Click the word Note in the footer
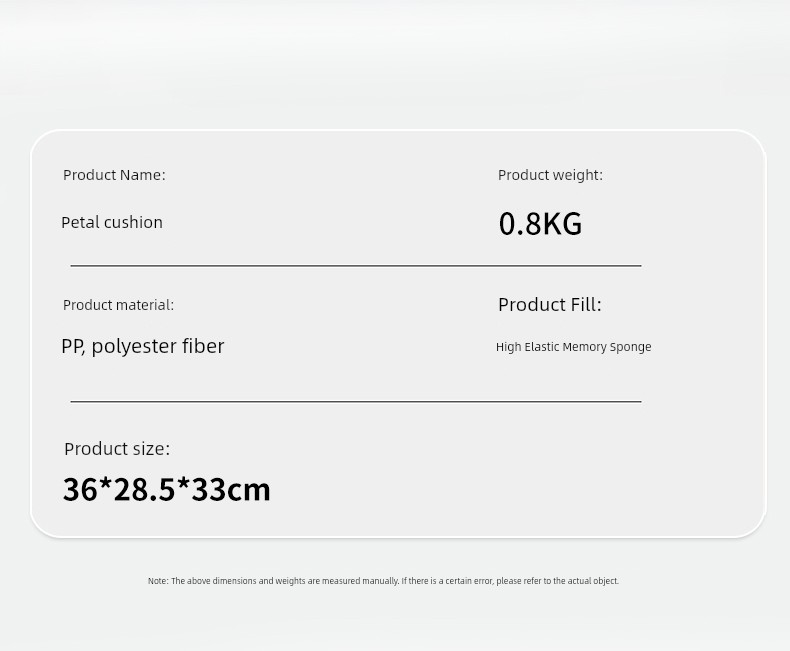This screenshot has height=651, width=790. coord(158,581)
